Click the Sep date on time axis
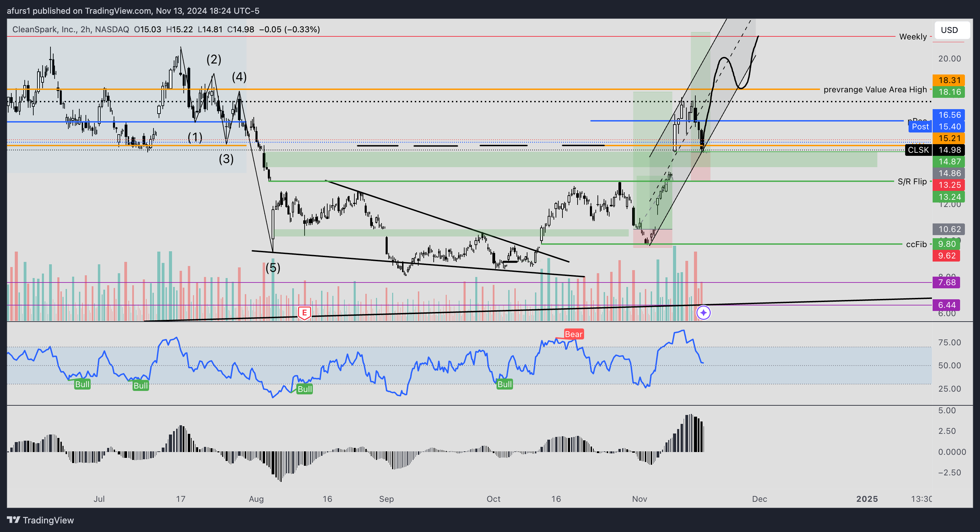The image size is (980, 532). [x=386, y=499]
